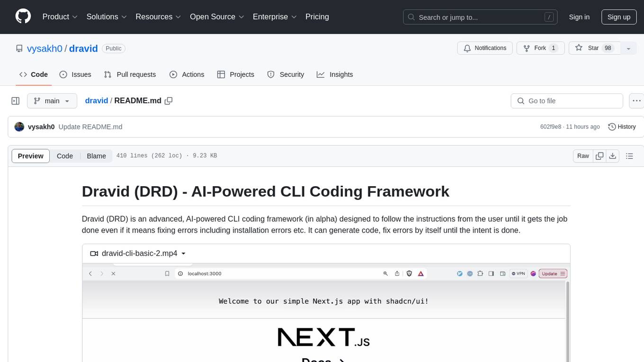Expand the Resources menu
The height and width of the screenshot is (362, 644).
pyautogui.click(x=158, y=17)
